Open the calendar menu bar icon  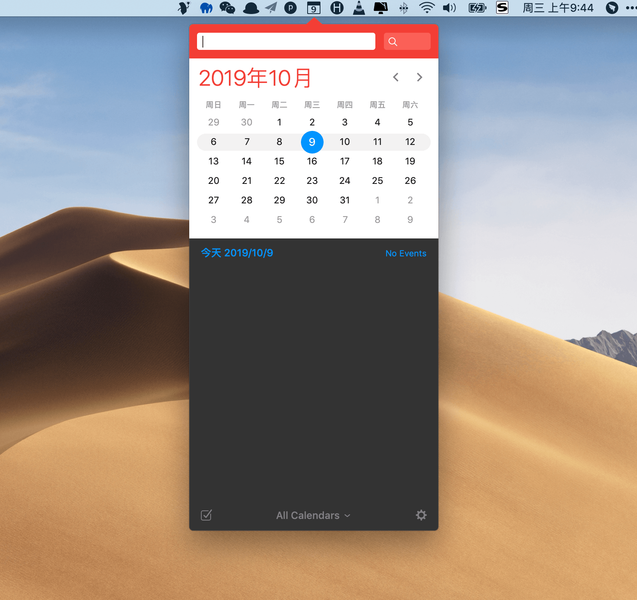tap(314, 8)
